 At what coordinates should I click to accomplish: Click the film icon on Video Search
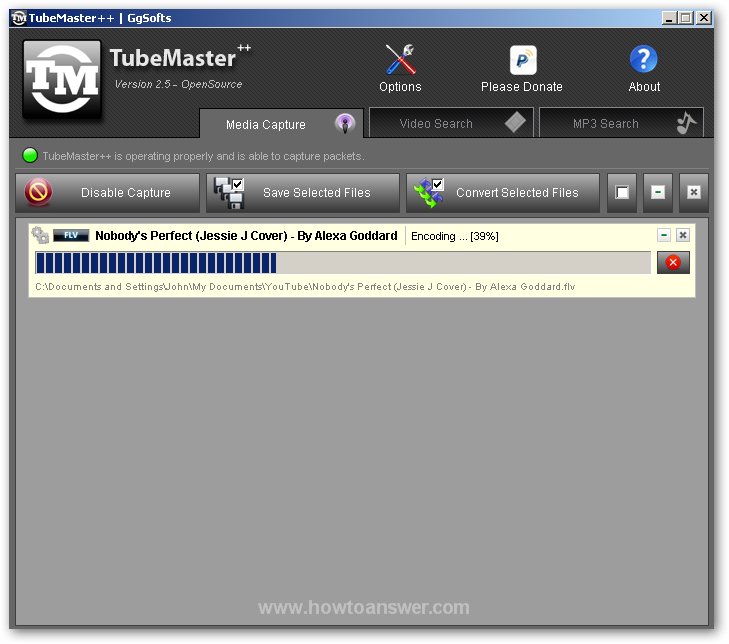click(x=515, y=122)
